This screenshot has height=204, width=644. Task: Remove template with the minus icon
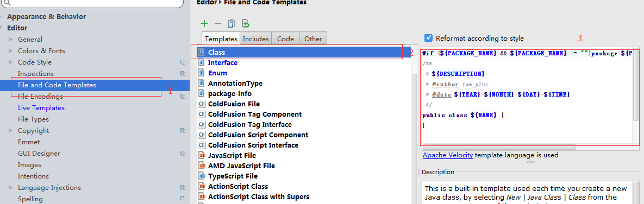point(218,24)
